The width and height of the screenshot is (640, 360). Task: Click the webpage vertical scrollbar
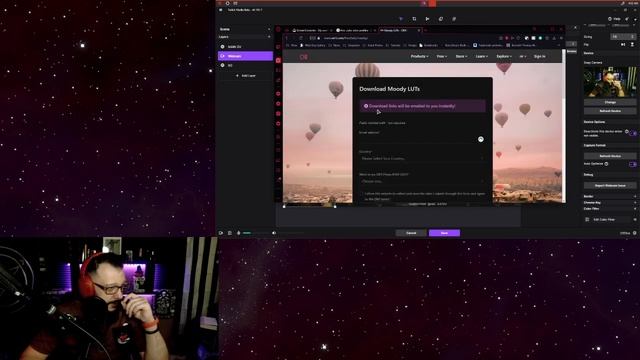[x=564, y=126]
